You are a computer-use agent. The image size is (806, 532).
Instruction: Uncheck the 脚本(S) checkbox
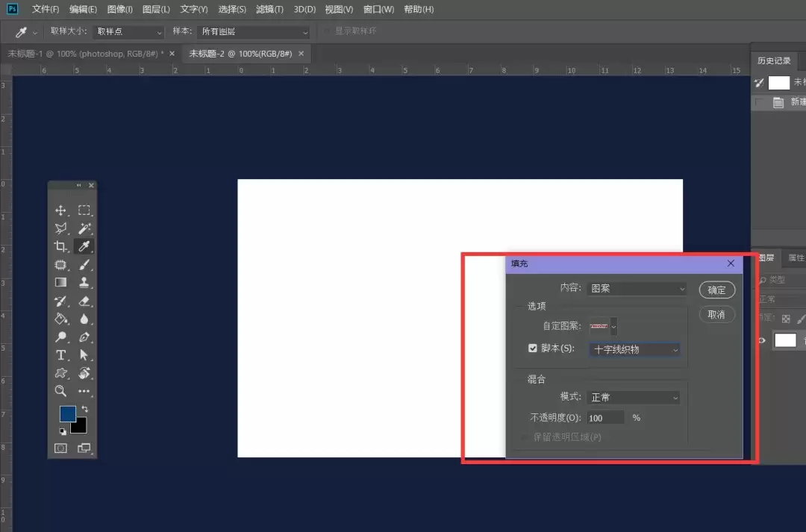click(533, 348)
